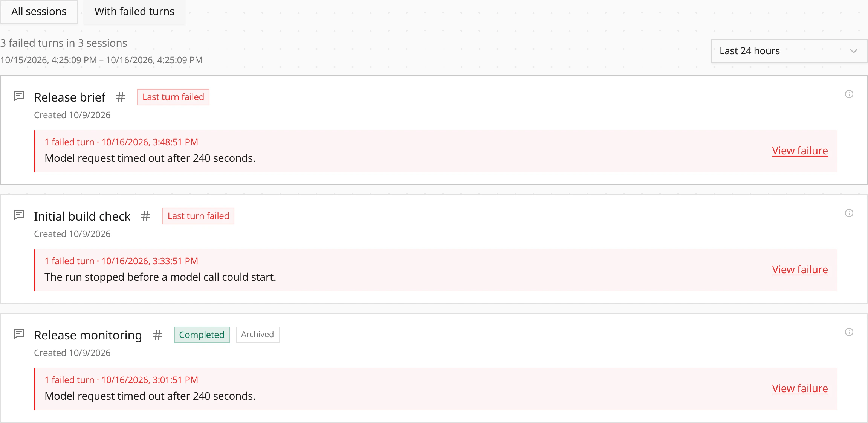Click Created 10/9/2026 under Initial build check
This screenshot has height=423, width=868.
[72, 234]
